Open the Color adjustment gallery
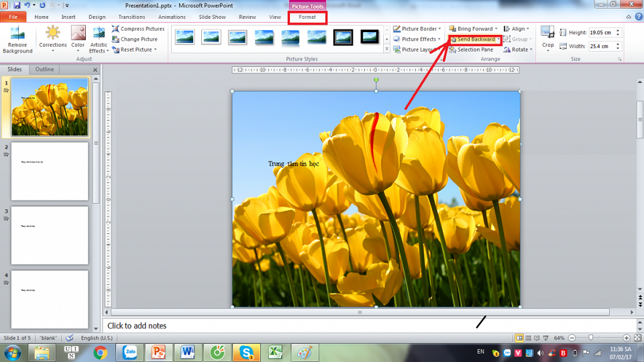 (x=78, y=40)
